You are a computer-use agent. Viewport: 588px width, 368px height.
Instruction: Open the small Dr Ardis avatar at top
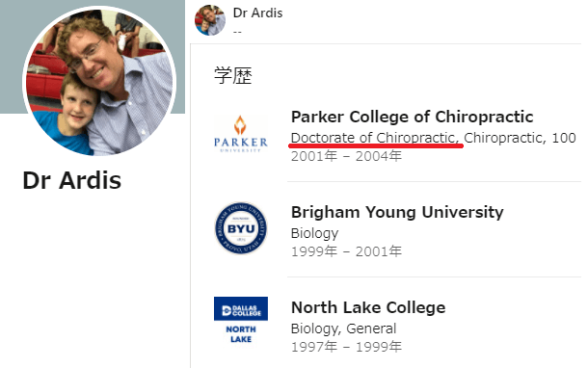[210, 20]
